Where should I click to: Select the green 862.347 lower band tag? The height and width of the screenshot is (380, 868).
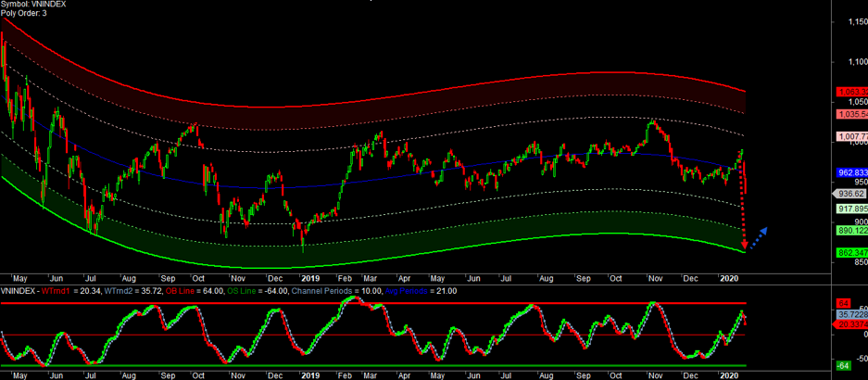[851, 252]
